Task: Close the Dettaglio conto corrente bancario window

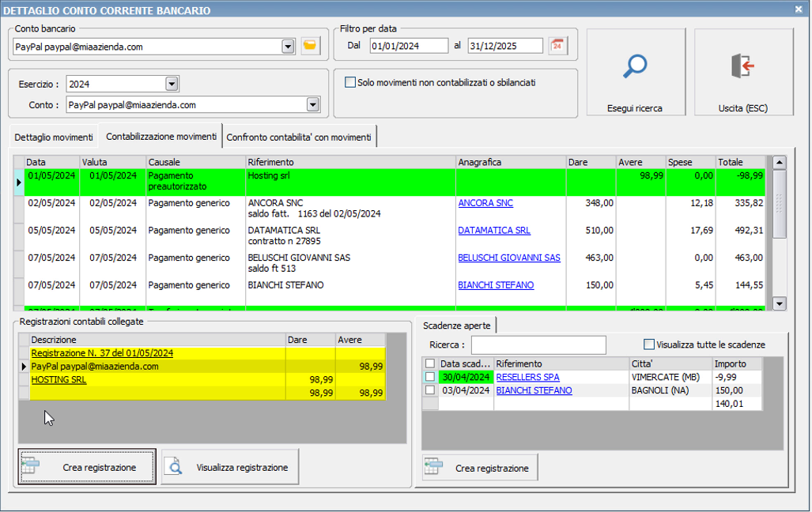Action: click(799, 9)
